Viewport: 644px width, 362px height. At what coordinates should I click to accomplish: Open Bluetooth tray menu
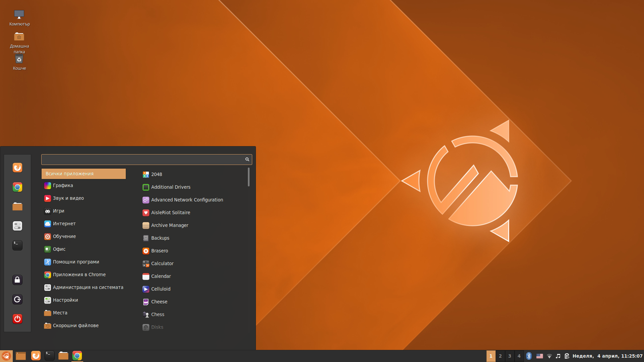coord(529,356)
